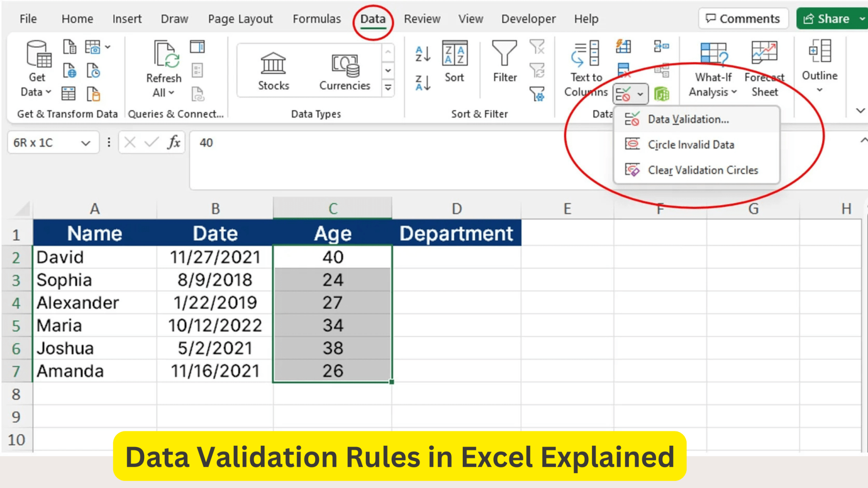Click the Sort Z to A icon
The height and width of the screenshot is (488, 868).
(x=423, y=83)
